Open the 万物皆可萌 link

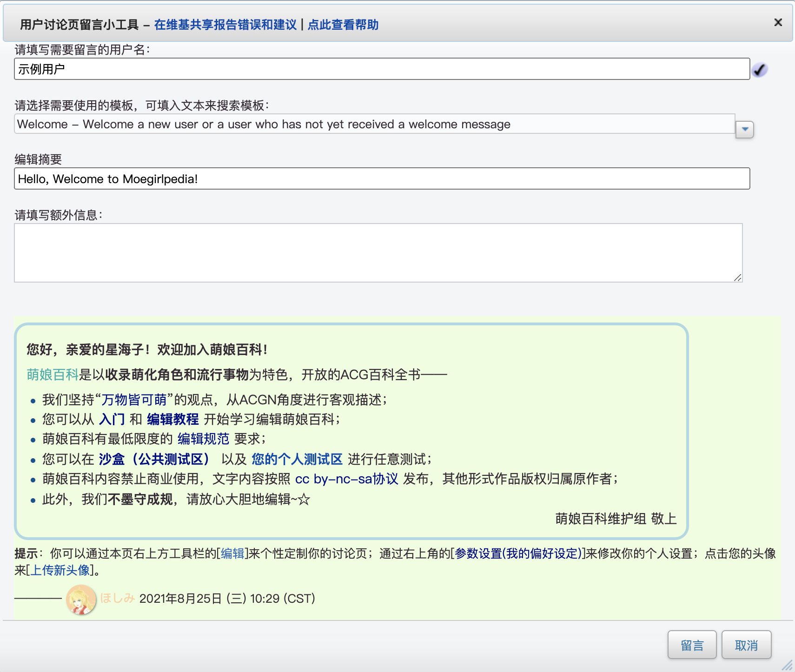(x=134, y=400)
